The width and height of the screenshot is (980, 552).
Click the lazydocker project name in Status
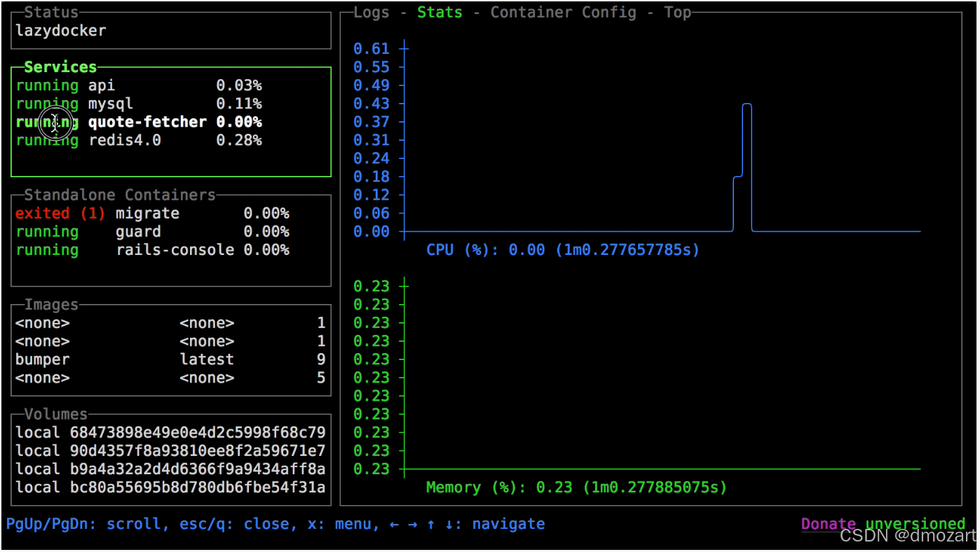(x=61, y=31)
